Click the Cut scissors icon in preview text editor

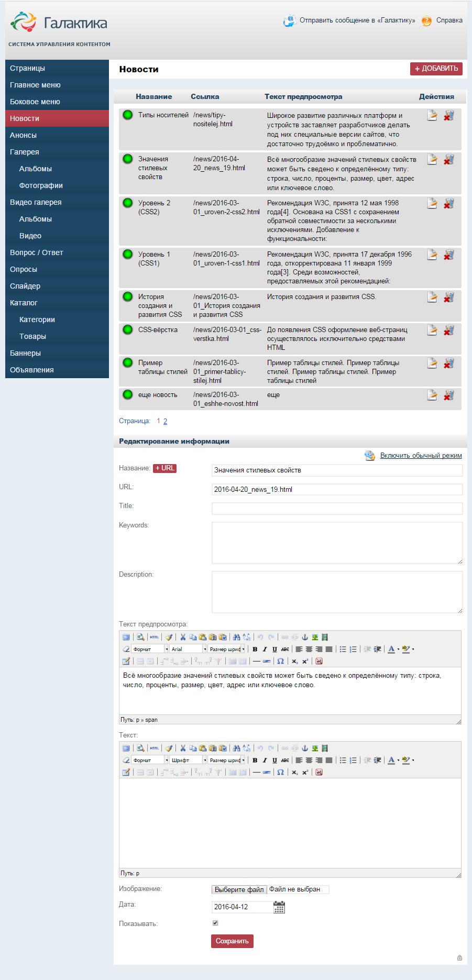(x=183, y=637)
